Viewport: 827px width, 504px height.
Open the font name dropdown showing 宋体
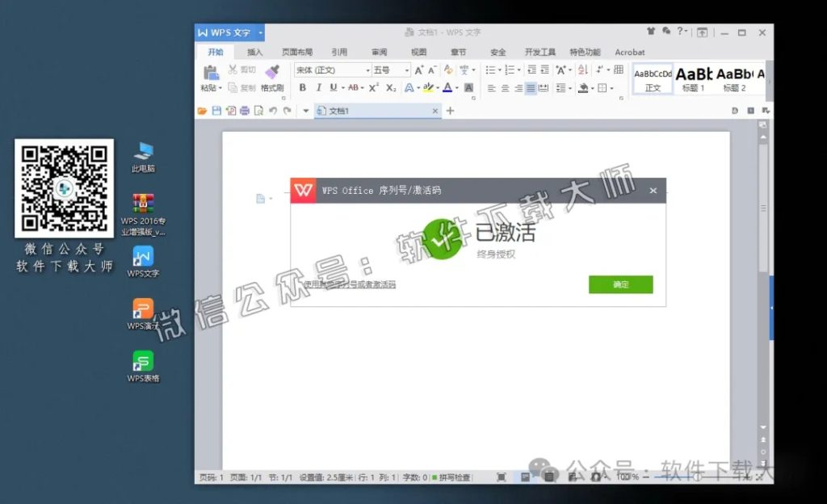coord(368,69)
